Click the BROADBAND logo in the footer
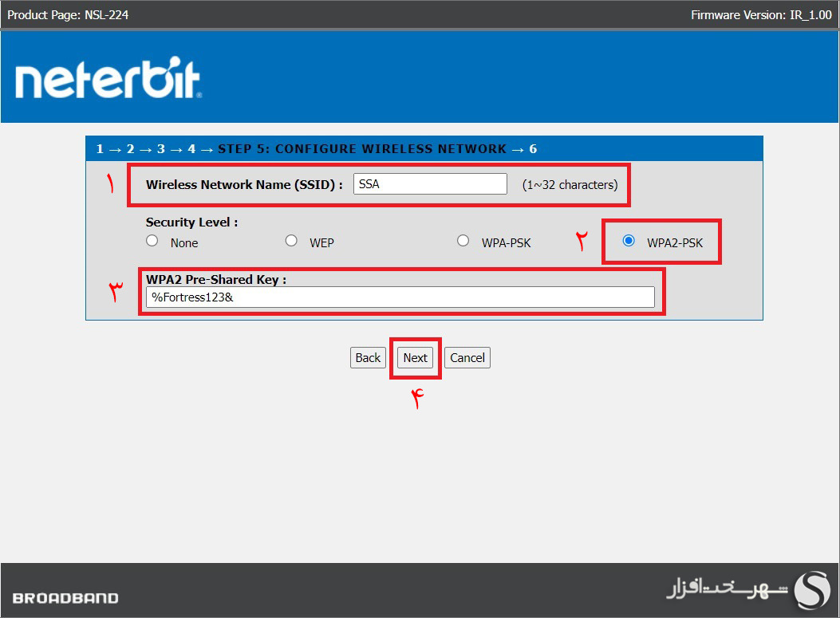840x618 pixels. tap(65, 598)
